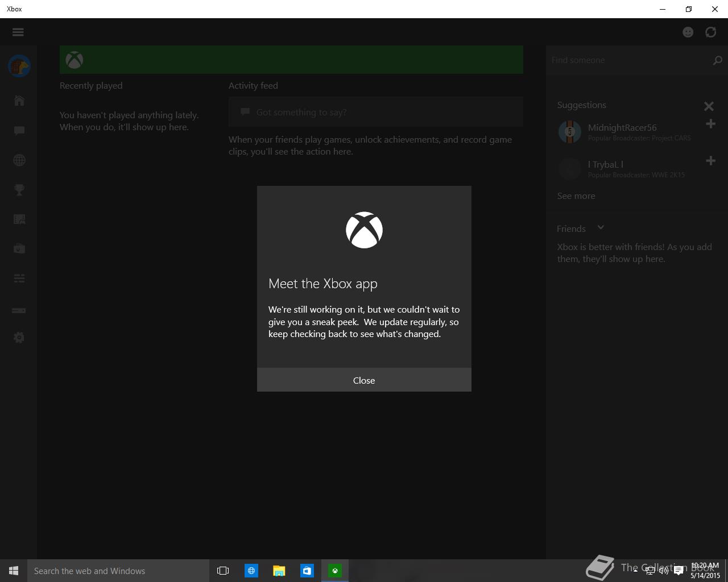Click the Activity feed heading

[253, 85]
